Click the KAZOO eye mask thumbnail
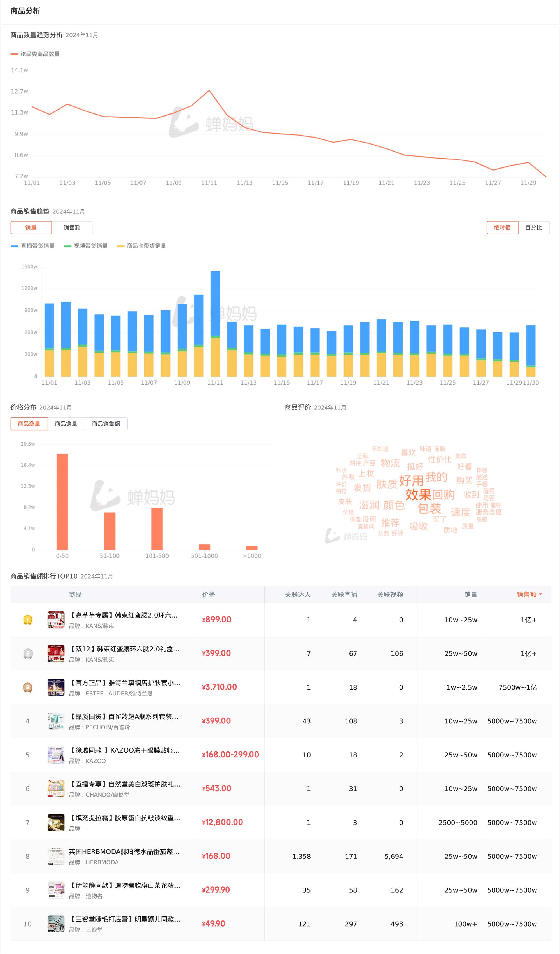The image size is (560, 954). tap(56, 755)
